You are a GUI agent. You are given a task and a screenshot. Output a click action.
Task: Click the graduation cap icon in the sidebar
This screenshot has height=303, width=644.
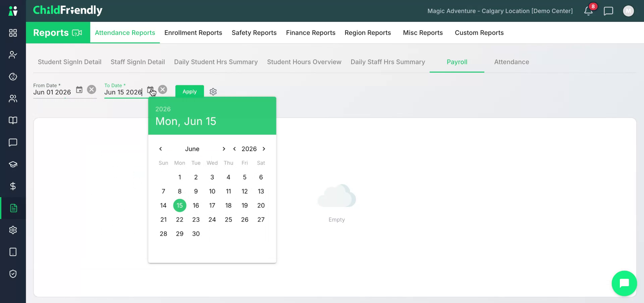pos(13,164)
